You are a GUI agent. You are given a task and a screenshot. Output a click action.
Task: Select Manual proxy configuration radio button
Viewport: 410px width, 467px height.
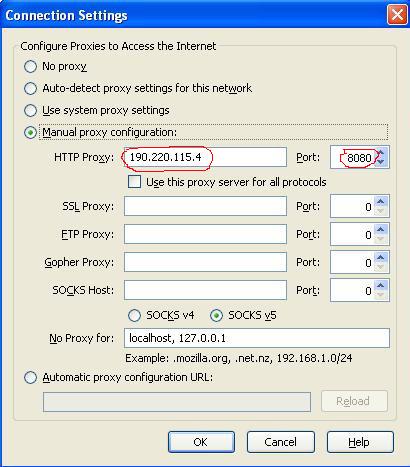30,133
